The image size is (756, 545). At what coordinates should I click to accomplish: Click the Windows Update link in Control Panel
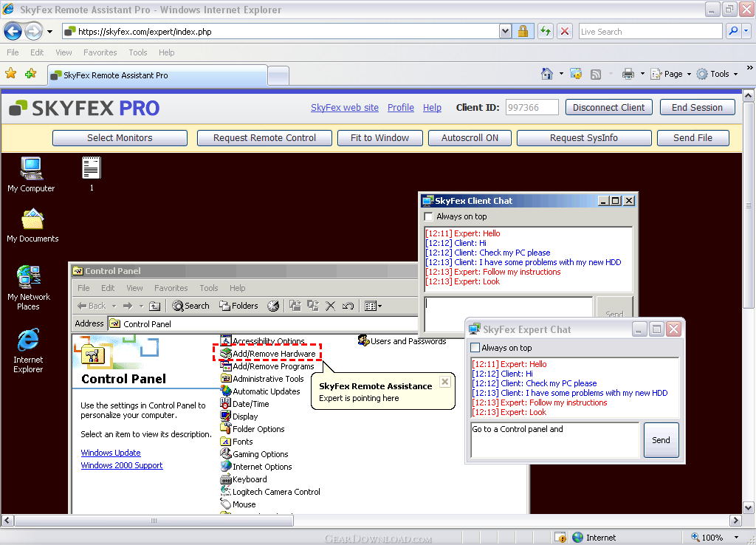pyautogui.click(x=111, y=453)
